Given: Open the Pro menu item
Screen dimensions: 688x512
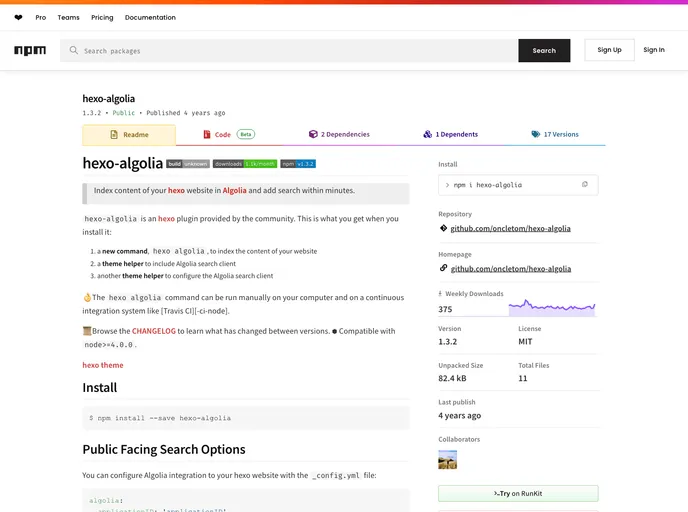Looking at the screenshot, I should tap(41, 18).
